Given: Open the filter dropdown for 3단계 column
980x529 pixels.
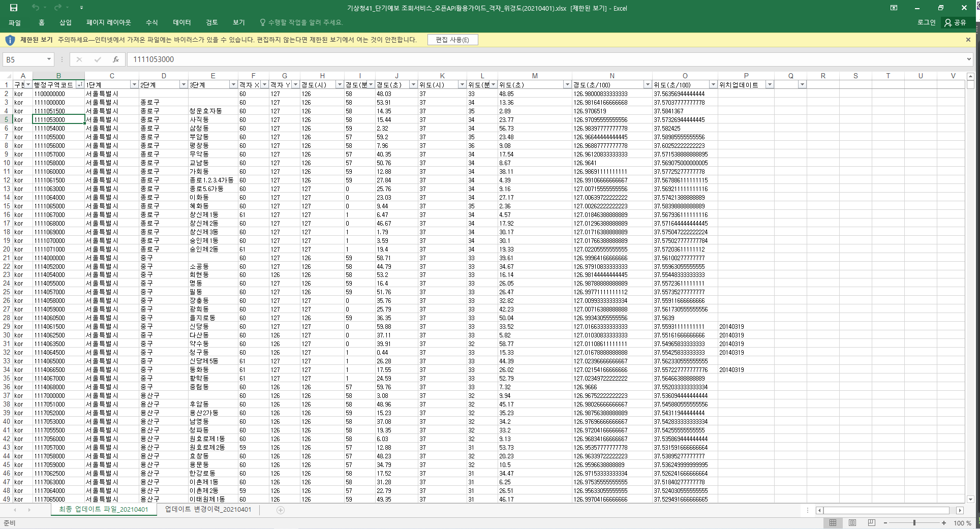Looking at the screenshot, I should (233, 85).
